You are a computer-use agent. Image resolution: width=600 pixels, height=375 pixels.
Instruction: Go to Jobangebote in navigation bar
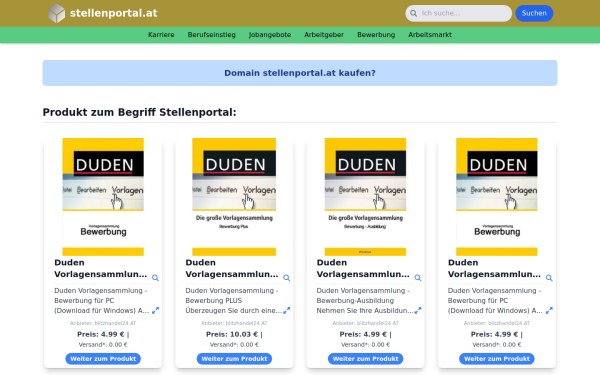click(x=270, y=35)
